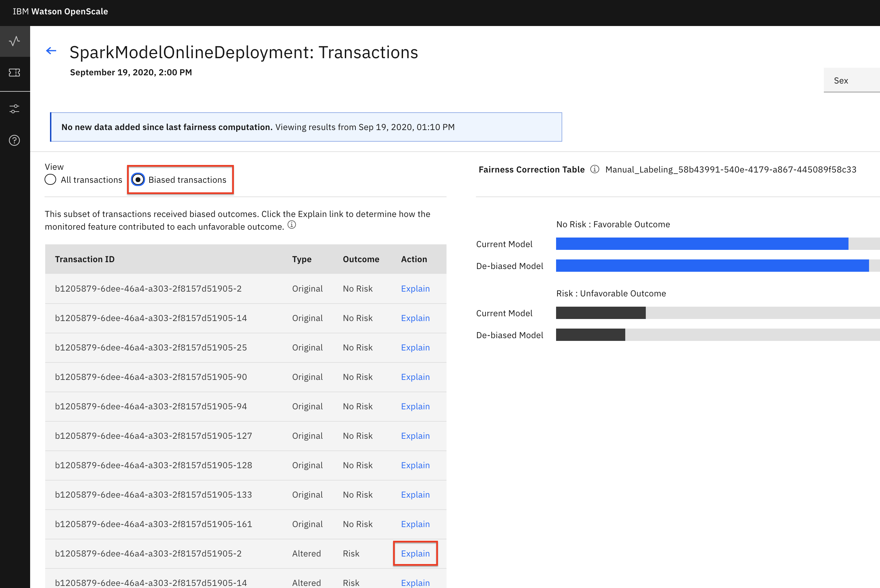Click Explain for transaction ending in 51905-90

pos(415,377)
